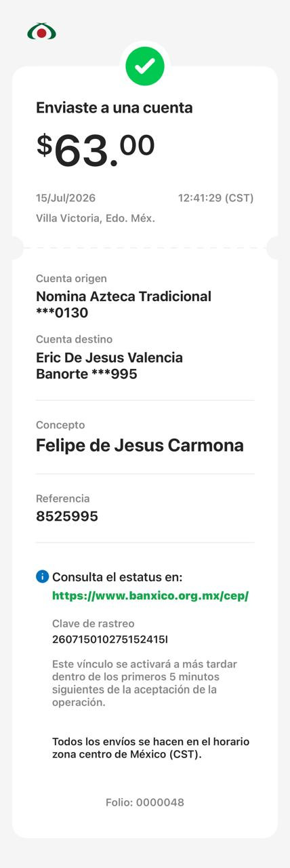
Task: Tap the time 12:41:29 (CST)
Action: [215, 198]
